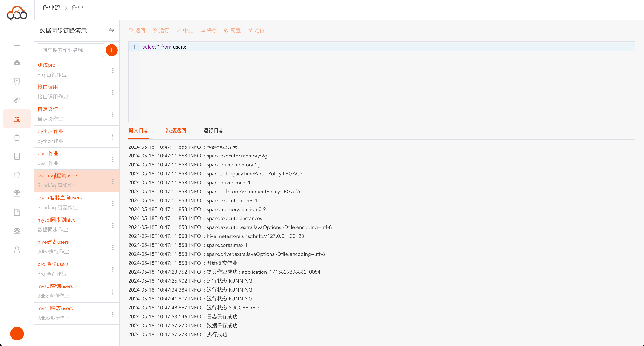Focus the job name search field
This screenshot has width=644, height=346.
71,50
